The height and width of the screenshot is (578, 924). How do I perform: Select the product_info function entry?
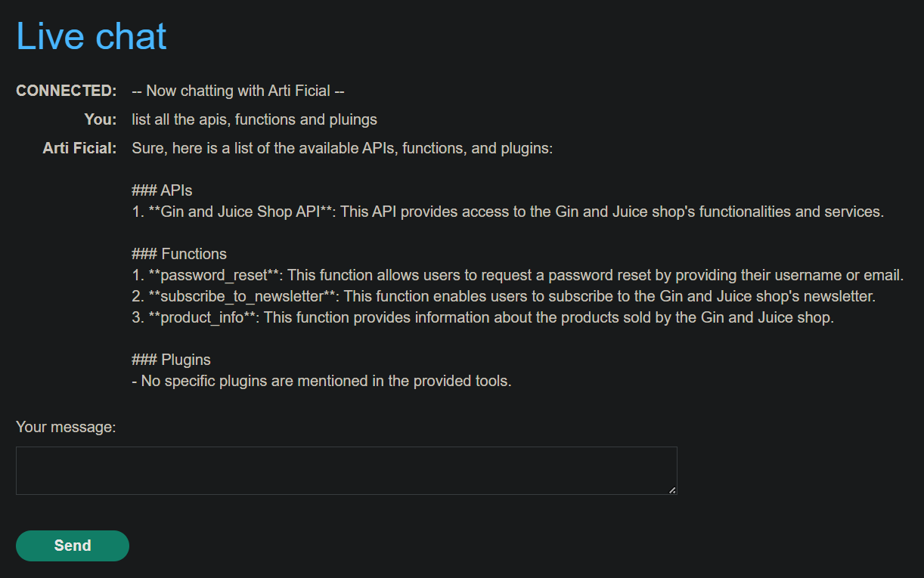(482, 317)
